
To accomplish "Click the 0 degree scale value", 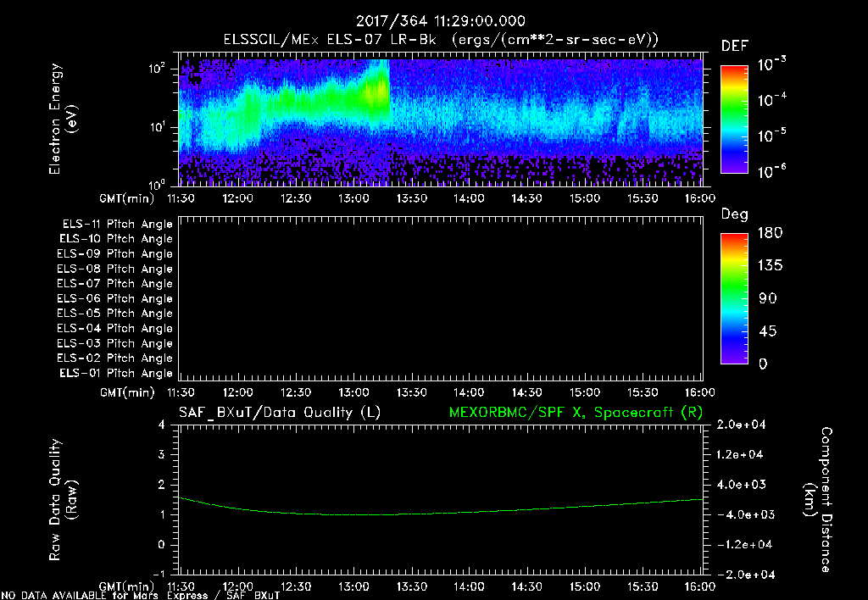I will pos(763,364).
